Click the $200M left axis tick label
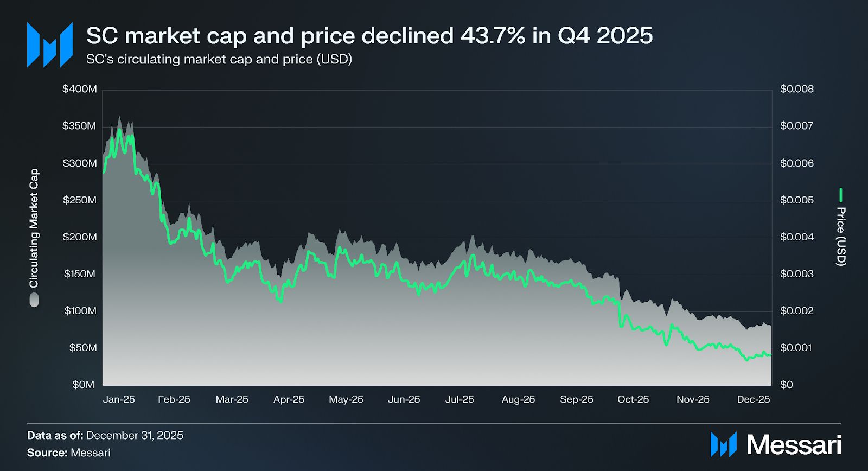868x471 pixels. 80,237
